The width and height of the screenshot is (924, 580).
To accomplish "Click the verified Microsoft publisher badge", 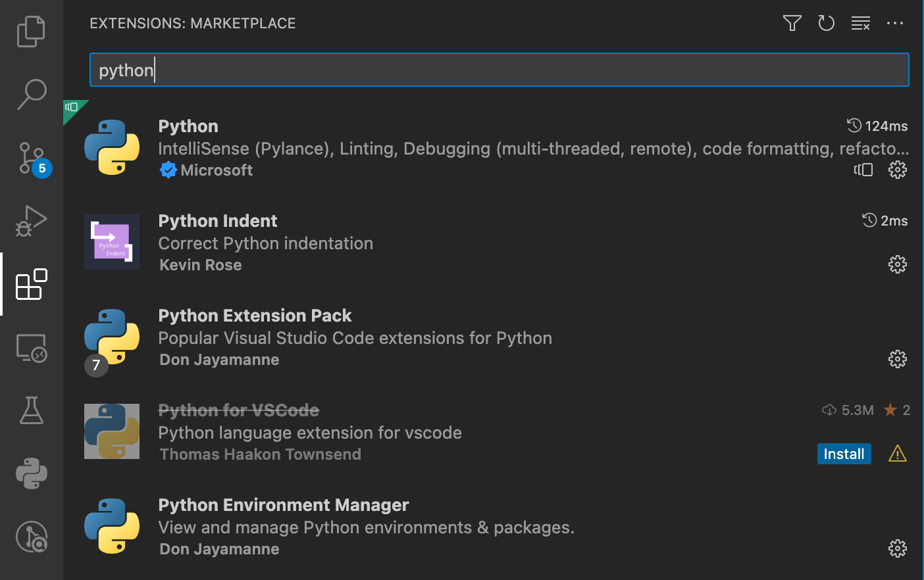I will 168,170.
